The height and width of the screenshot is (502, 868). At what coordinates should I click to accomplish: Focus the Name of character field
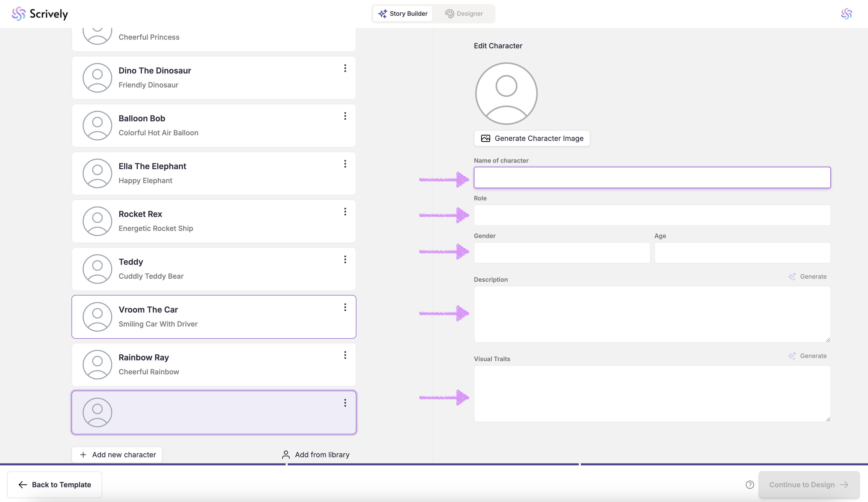click(x=652, y=178)
